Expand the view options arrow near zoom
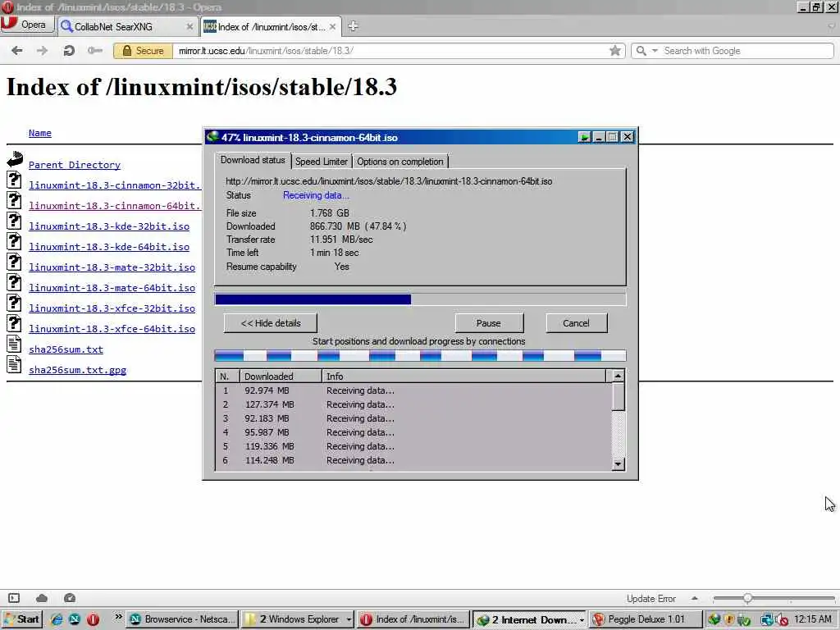Image resolution: width=840 pixels, height=630 pixels. coord(694,598)
